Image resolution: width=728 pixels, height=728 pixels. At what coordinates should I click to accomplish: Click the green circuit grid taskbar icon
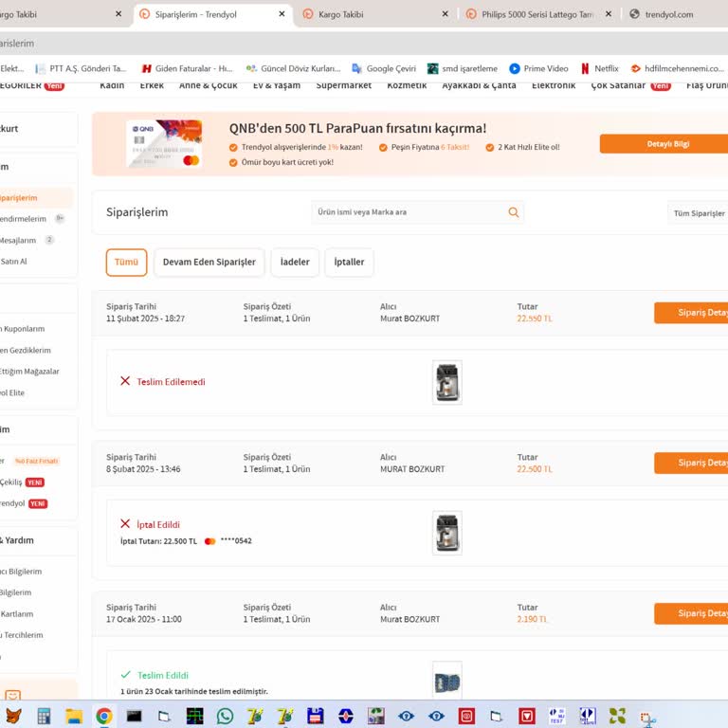pos(194,716)
